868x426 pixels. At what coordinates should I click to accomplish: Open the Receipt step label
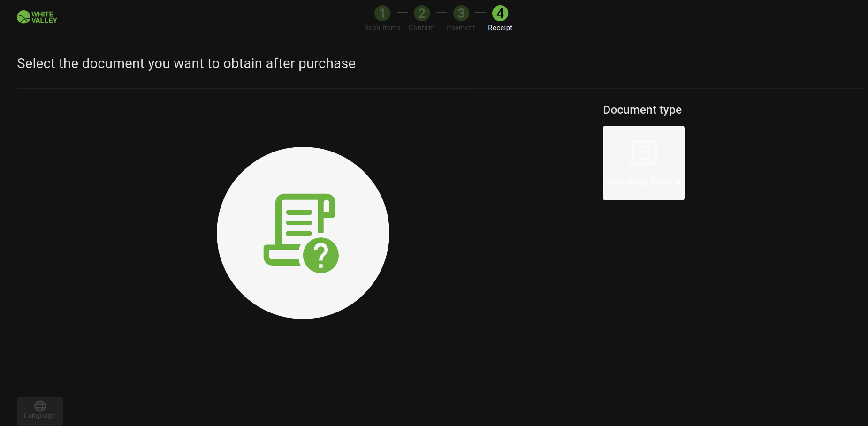(500, 28)
